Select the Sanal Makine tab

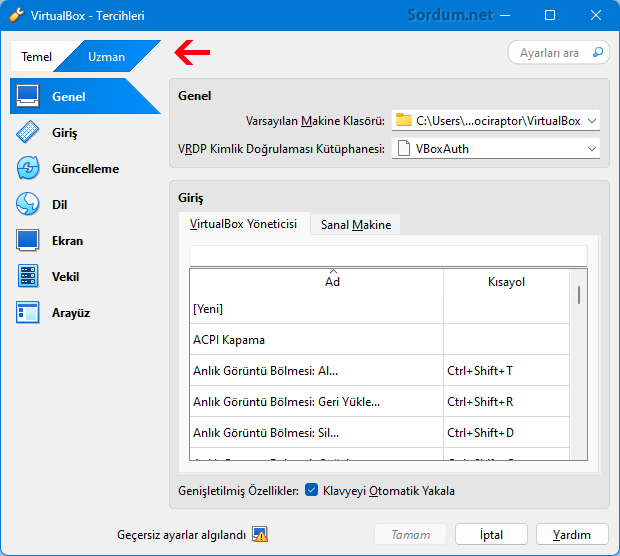(355, 225)
